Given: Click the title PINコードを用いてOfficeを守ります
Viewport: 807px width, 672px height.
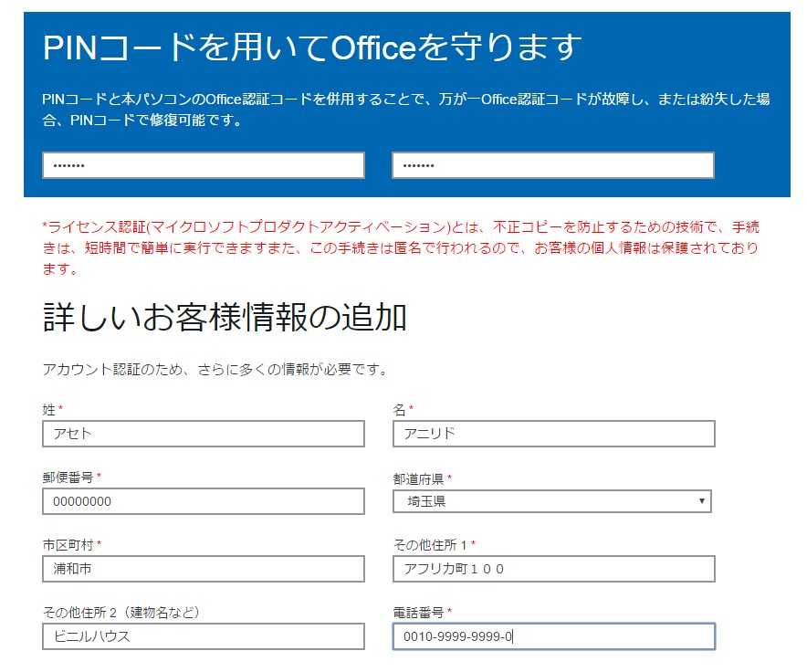Looking at the screenshot, I should click(x=312, y=47).
